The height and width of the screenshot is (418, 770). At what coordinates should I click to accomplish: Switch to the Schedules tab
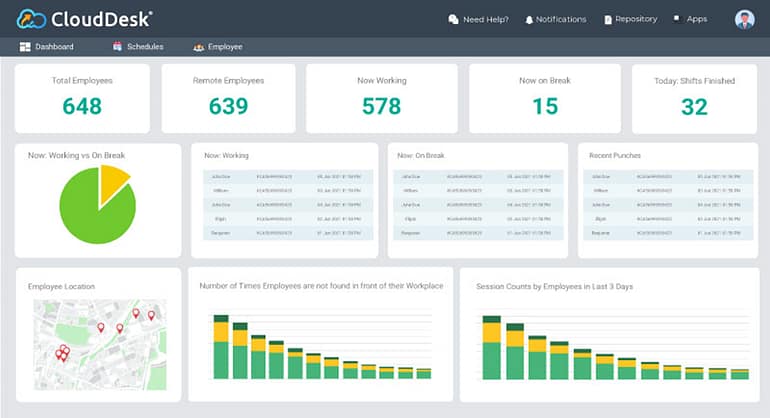click(144, 47)
